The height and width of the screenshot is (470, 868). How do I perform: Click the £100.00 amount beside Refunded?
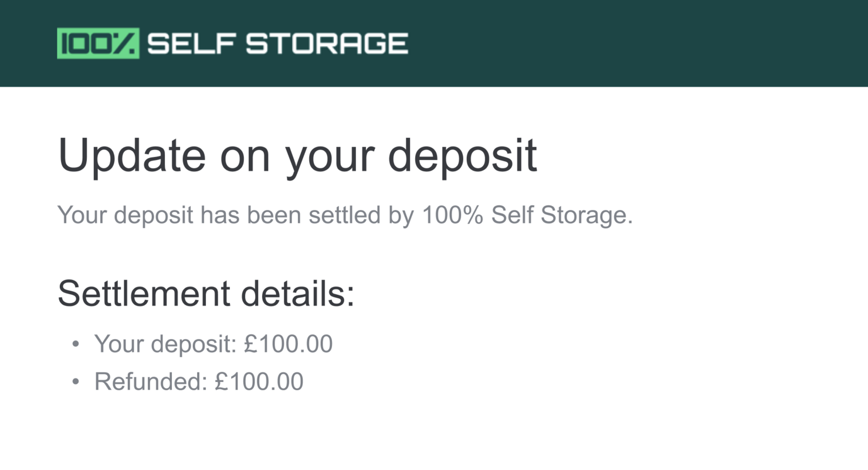[x=259, y=382]
